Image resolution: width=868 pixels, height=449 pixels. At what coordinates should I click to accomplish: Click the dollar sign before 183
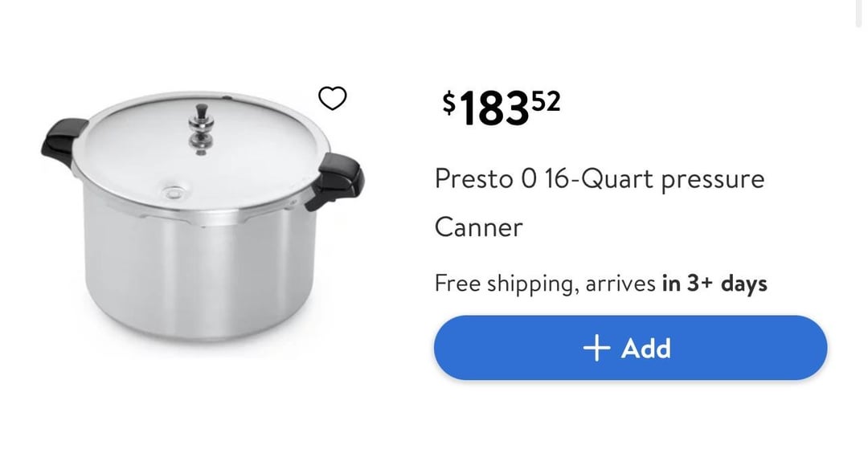tap(449, 103)
